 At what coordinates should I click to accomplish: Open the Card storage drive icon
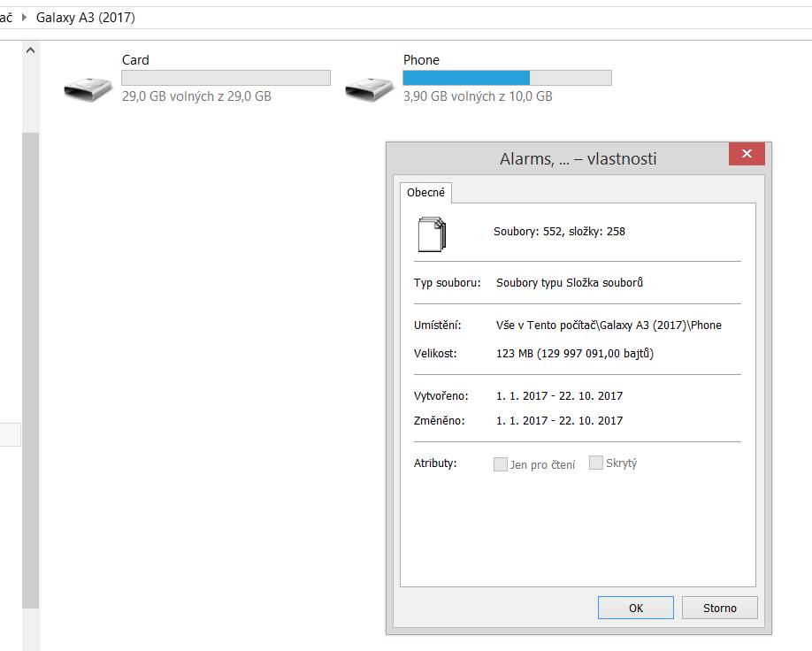pyautogui.click(x=88, y=89)
